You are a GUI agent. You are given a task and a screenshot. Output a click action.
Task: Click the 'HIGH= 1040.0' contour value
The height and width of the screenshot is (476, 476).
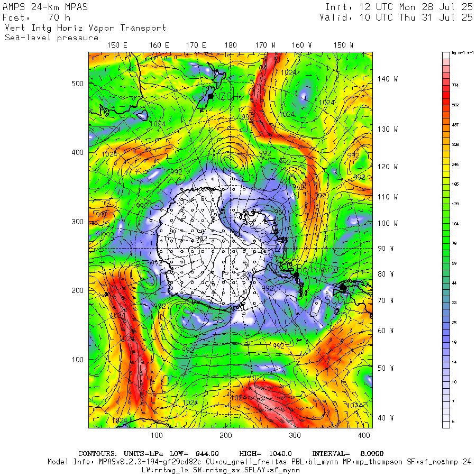pyautogui.click(x=266, y=454)
